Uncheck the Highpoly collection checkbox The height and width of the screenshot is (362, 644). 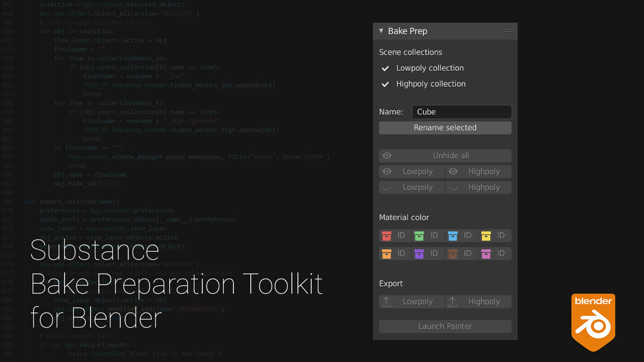coord(385,84)
